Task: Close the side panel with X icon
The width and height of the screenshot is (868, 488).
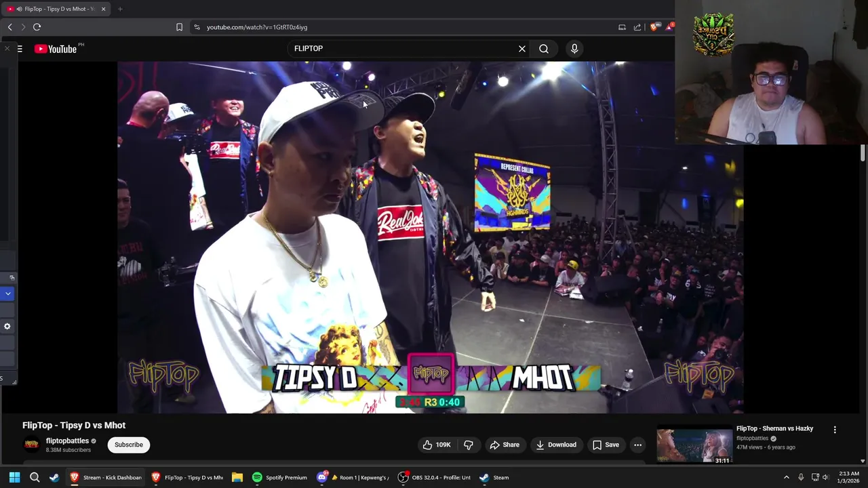Action: pyautogui.click(x=7, y=49)
